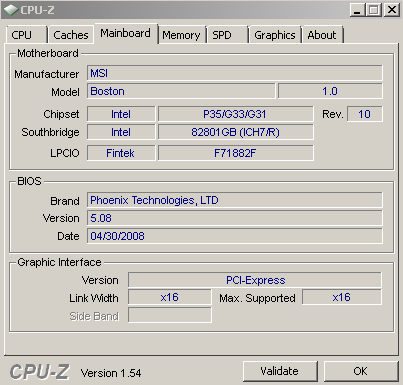Click the 82801GB (ICH7/R) field

[x=235, y=132]
